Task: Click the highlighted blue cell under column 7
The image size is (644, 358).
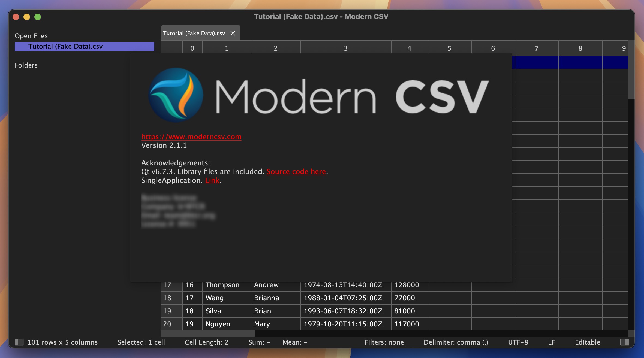Action: pyautogui.click(x=537, y=62)
